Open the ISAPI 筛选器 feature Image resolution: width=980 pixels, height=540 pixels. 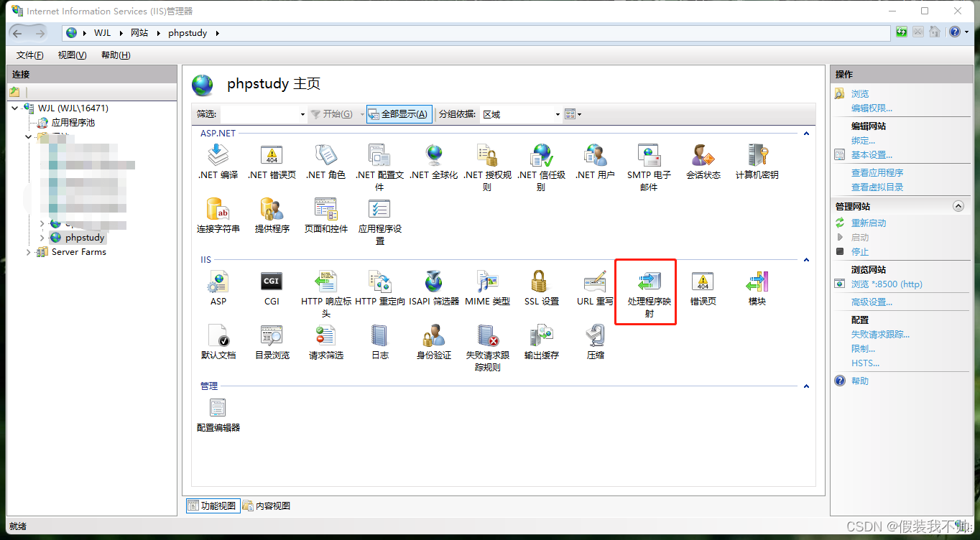(x=433, y=289)
